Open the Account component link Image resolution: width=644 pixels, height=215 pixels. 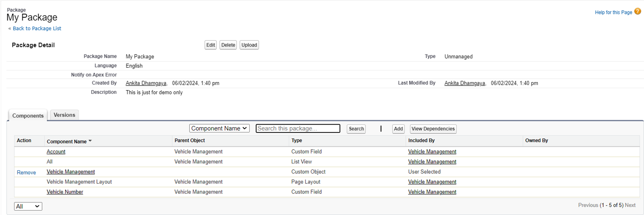tap(56, 152)
